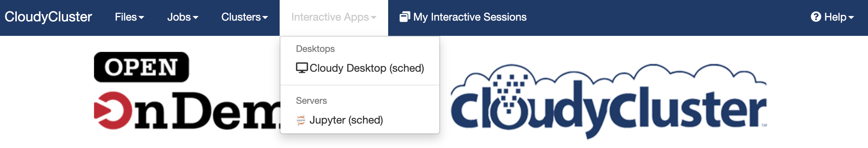The image size is (868, 148).
Task: Expand the Help dropdown caret
Action: click(851, 18)
